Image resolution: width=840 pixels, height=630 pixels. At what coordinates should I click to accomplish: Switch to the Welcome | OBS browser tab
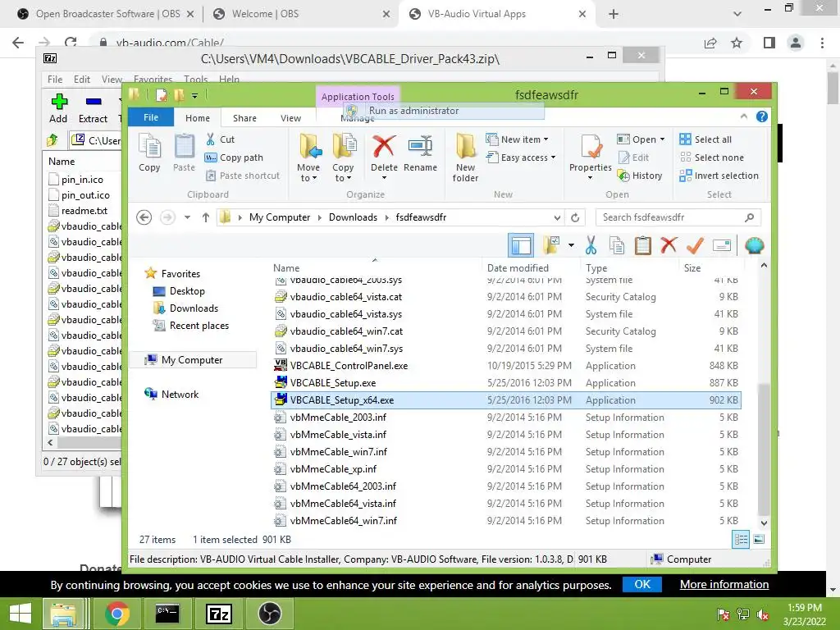(x=300, y=14)
